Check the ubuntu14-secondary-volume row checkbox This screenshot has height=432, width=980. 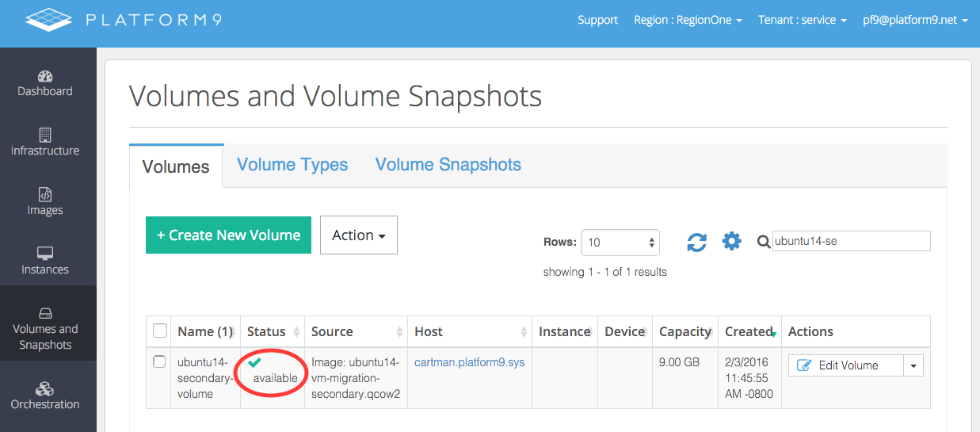click(x=159, y=362)
